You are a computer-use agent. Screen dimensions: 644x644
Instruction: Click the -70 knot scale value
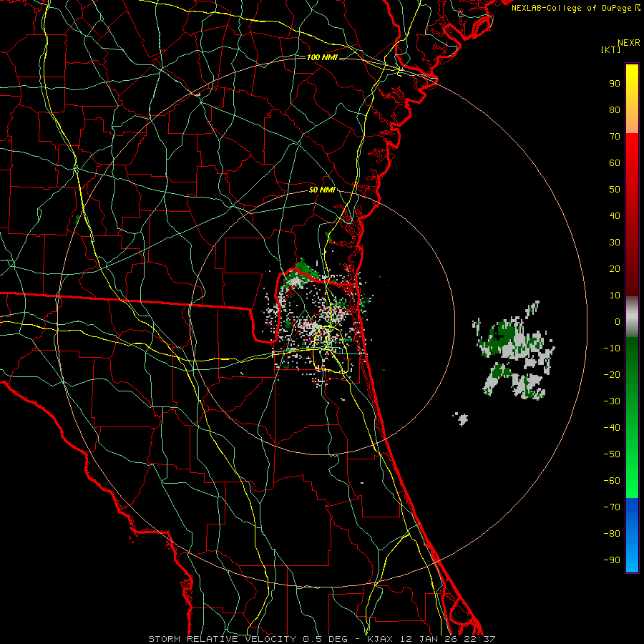point(612,507)
